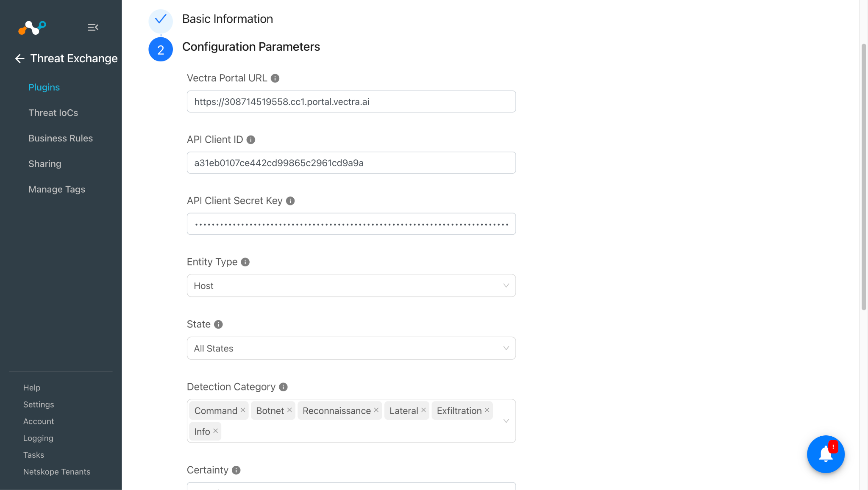
Task: Go to Threat IoCs menu item
Action: [53, 113]
